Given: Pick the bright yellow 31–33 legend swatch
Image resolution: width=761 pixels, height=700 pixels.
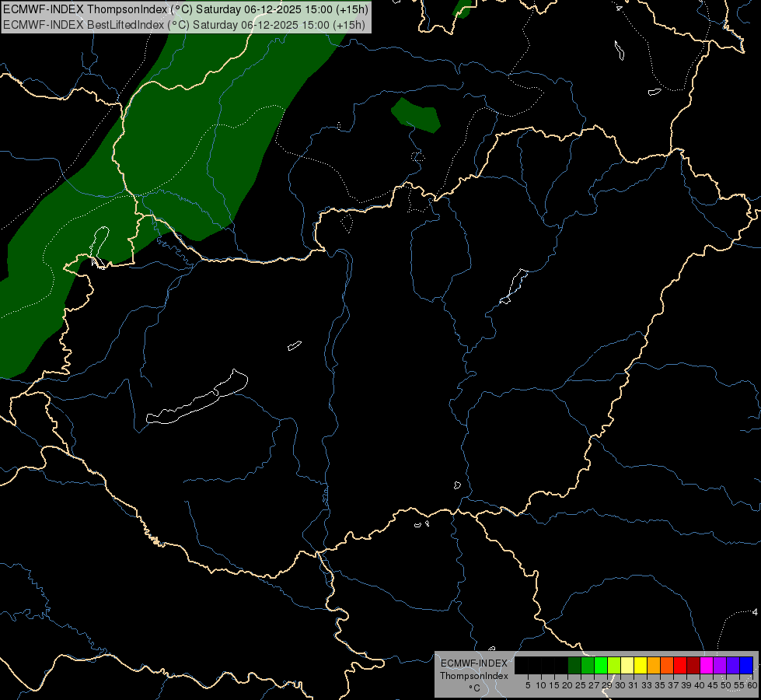Looking at the screenshot, I should [x=641, y=665].
